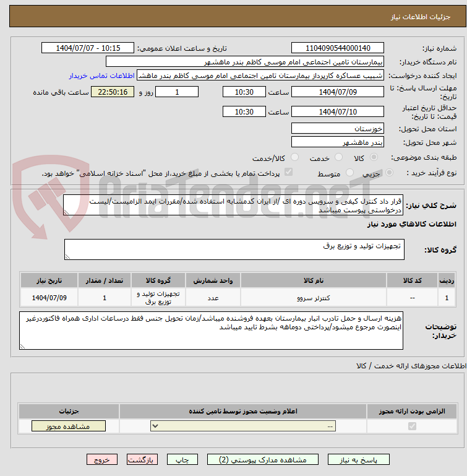The image size is (467, 476).
Task: Click the بازگشت back button
Action: [x=142, y=460]
